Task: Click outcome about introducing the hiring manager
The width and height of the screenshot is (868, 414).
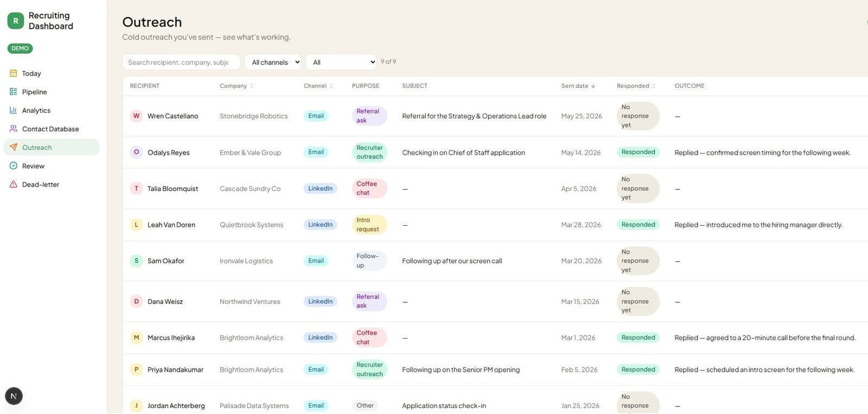Action: pos(758,225)
